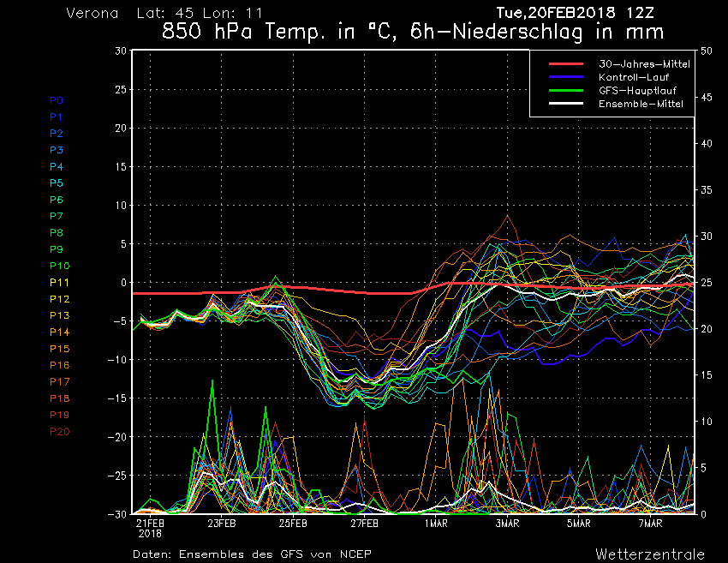
Task: Click the P1 ensemble member label
Action: (x=57, y=117)
